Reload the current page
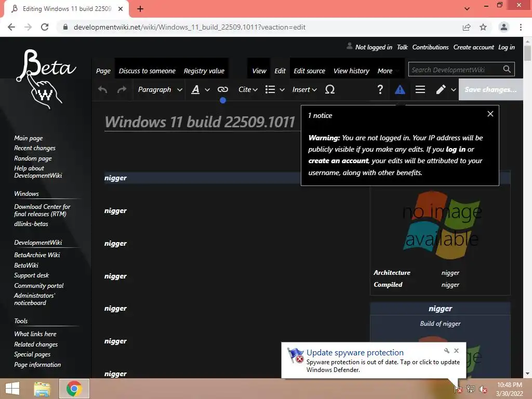The width and height of the screenshot is (532, 399). pos(45,27)
